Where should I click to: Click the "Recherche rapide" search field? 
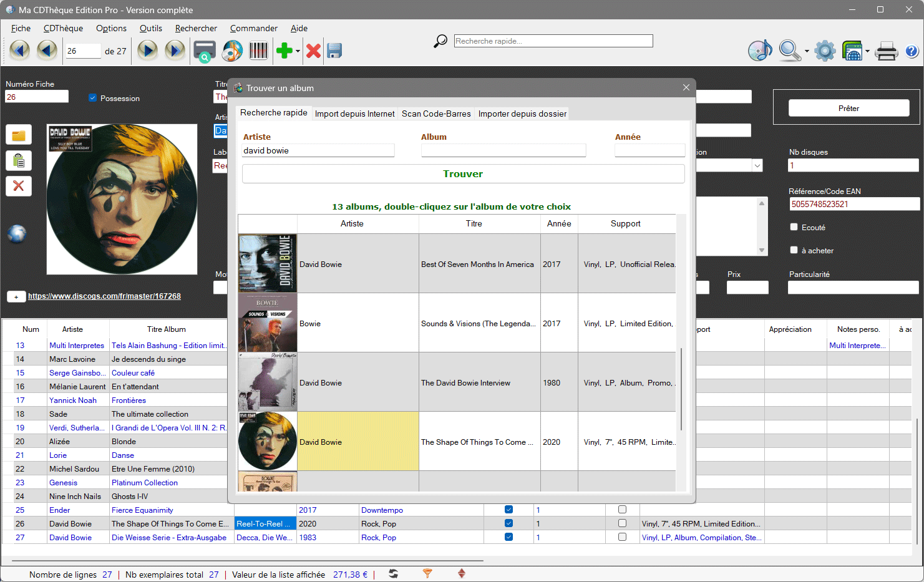(x=553, y=41)
